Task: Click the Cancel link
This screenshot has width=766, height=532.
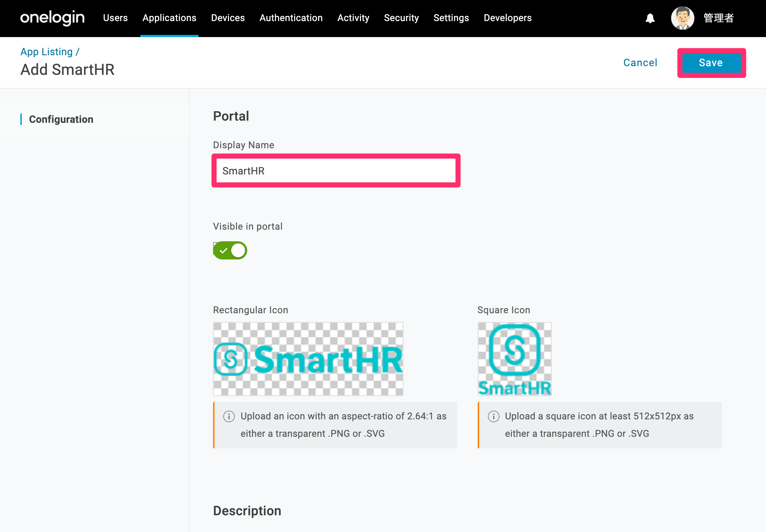Action: (640, 63)
